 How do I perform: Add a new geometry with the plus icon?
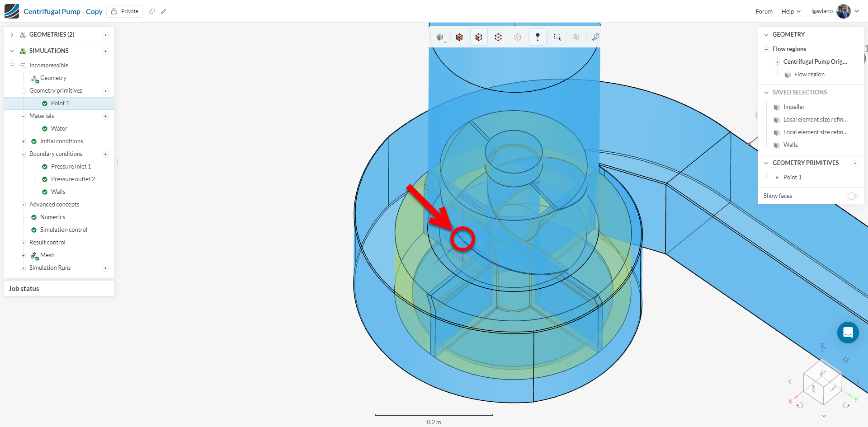click(x=105, y=35)
